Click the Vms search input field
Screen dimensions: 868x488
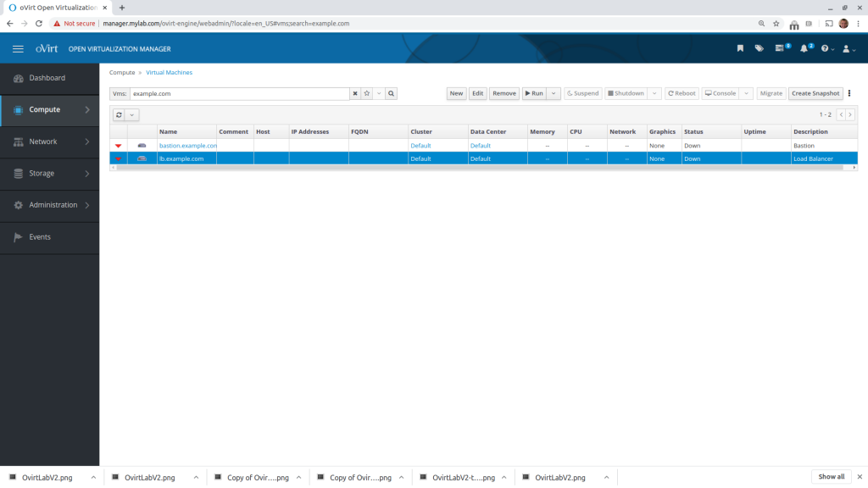pyautogui.click(x=239, y=93)
